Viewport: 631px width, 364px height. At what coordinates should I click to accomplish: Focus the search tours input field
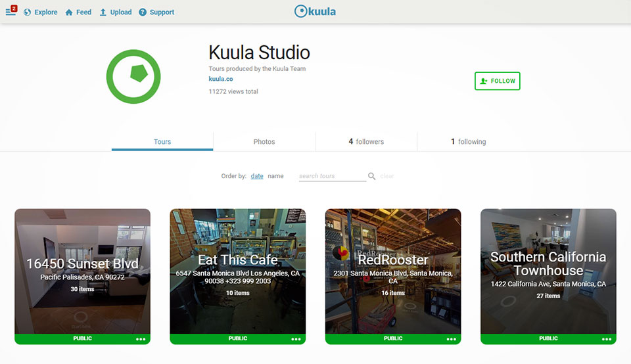point(332,176)
